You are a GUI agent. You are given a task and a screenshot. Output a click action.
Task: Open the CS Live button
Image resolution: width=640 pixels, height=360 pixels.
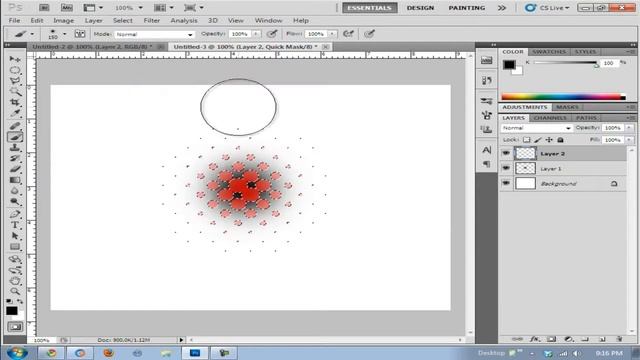[547, 8]
